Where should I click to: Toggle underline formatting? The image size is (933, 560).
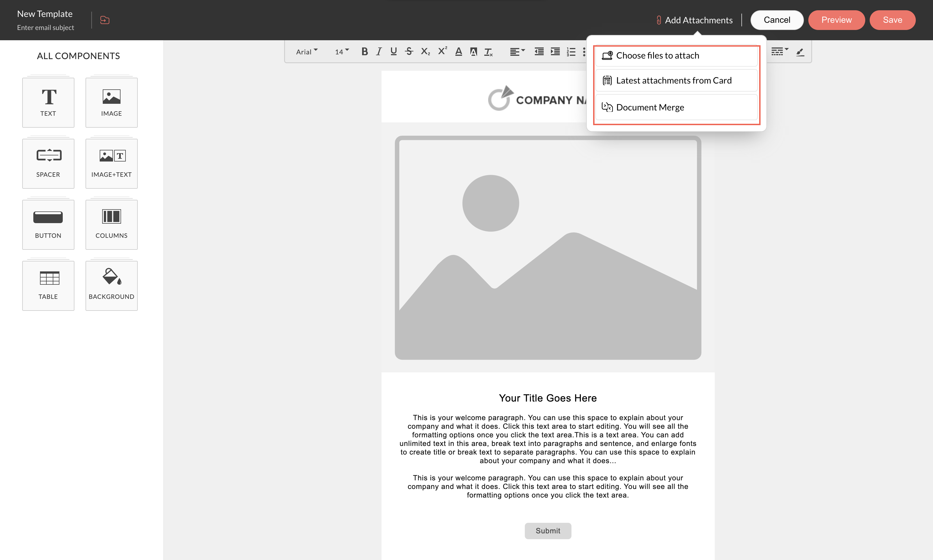tap(393, 52)
